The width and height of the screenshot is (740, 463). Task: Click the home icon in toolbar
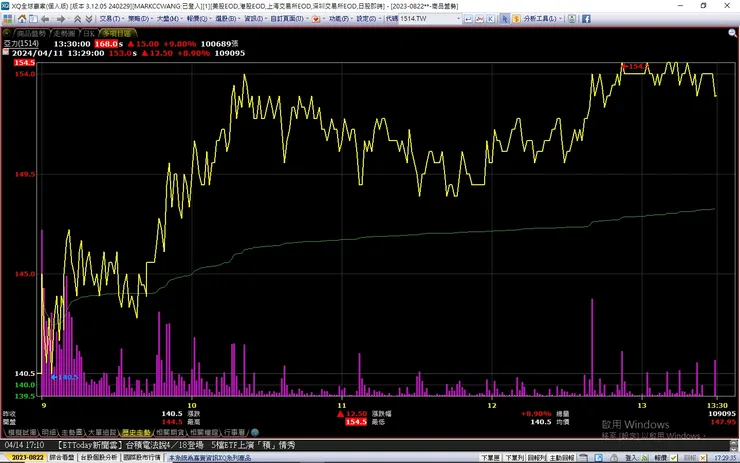[22, 19]
